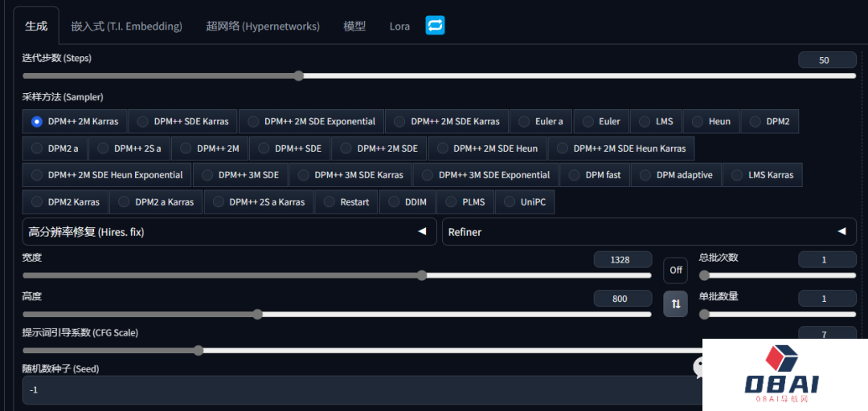Viewport: 868px width, 411px height.
Task: Expand the Refiner panel arrow
Action: [841, 232]
